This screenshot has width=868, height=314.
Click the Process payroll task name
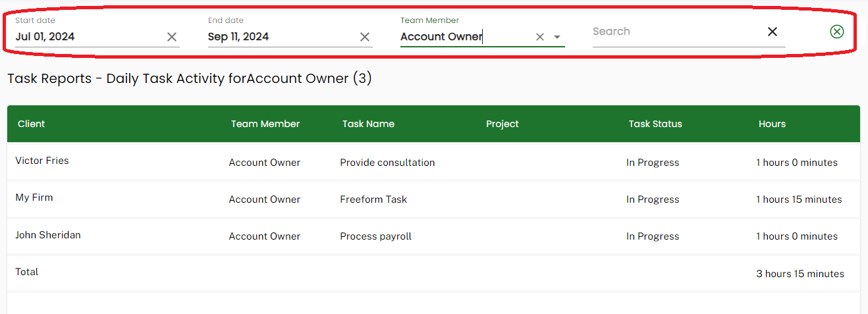click(x=375, y=236)
